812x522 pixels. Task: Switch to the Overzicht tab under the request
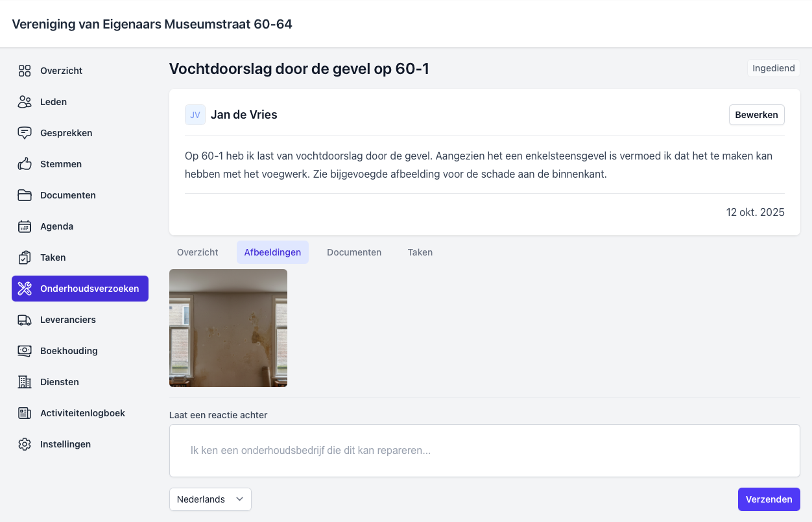(x=197, y=252)
